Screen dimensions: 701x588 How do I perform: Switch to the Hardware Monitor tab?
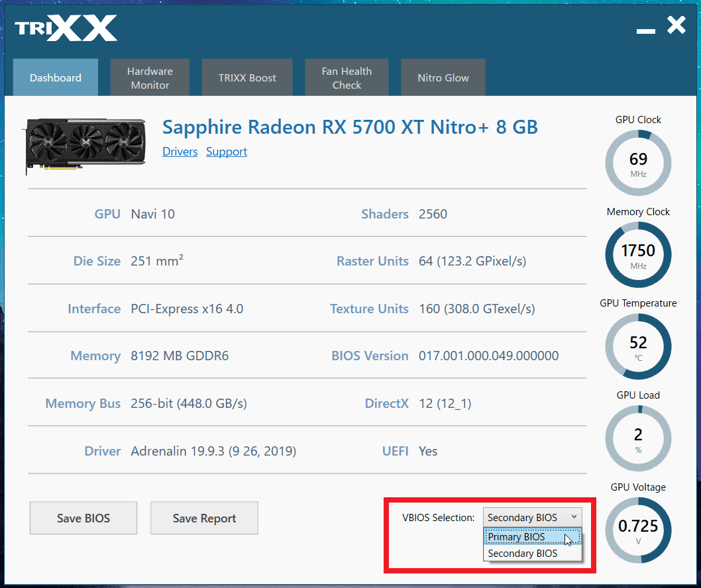150,77
